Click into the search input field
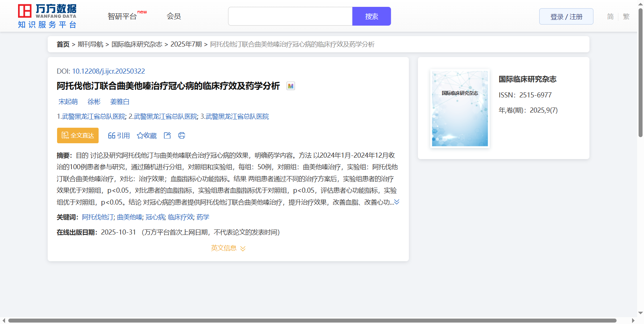This screenshot has width=644, height=324. pyautogui.click(x=290, y=16)
